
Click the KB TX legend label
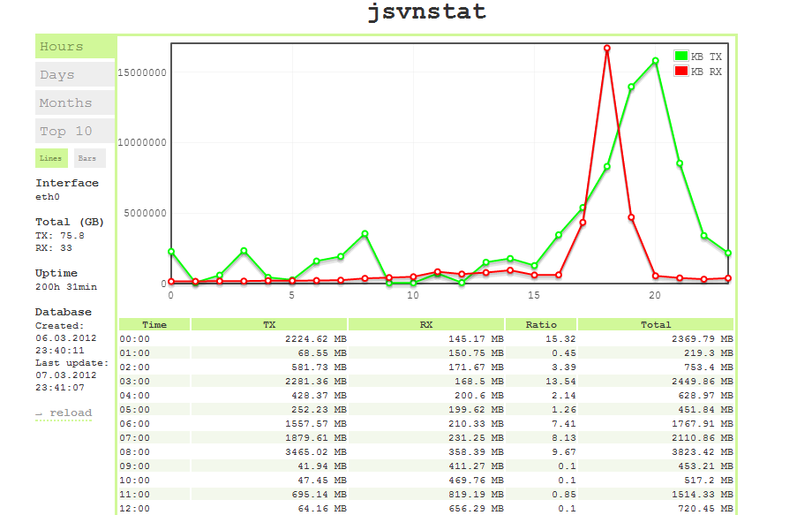[706, 57]
